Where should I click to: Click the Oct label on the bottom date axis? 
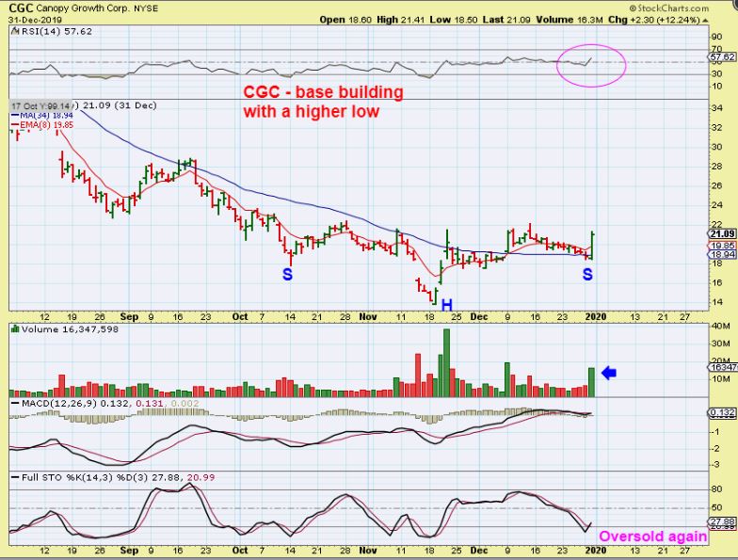240,550
